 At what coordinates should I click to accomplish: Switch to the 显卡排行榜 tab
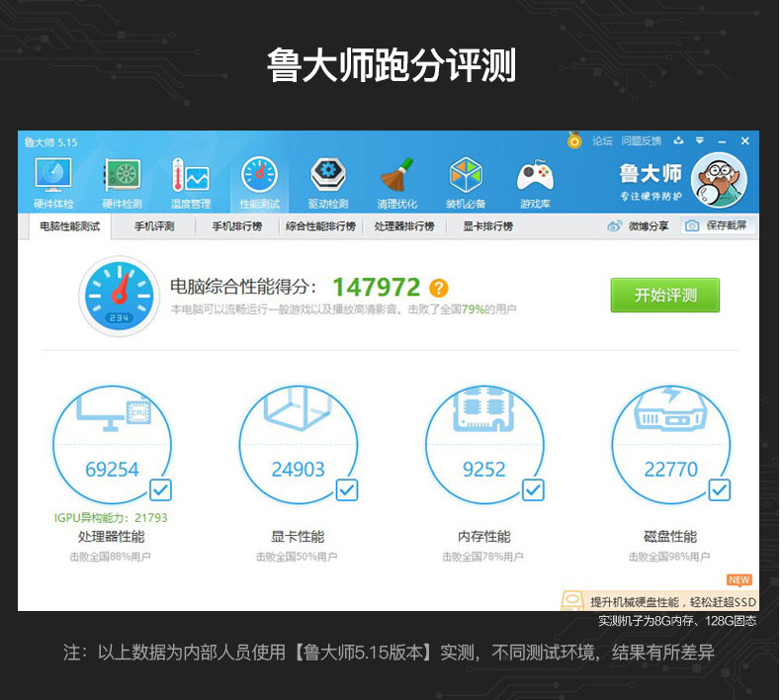click(x=487, y=226)
